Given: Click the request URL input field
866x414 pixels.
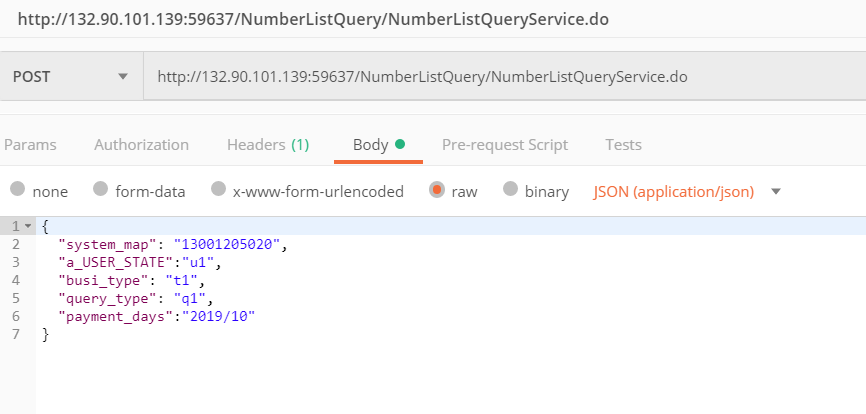Looking at the screenshot, I should 500,76.
